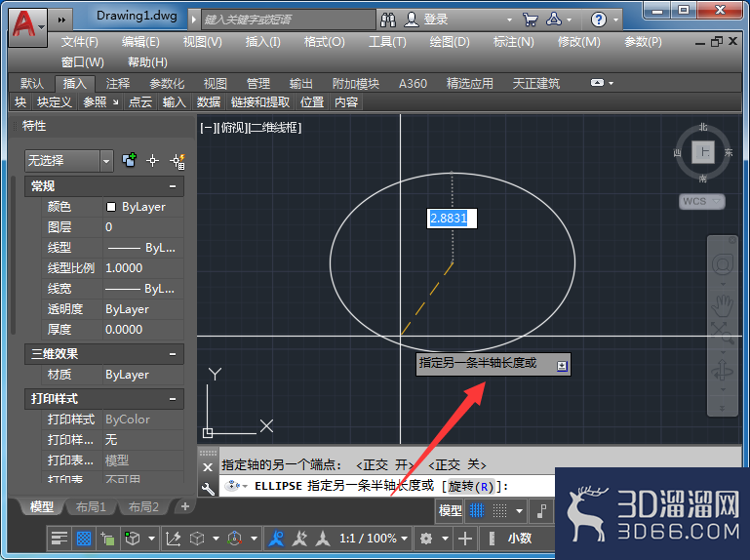Click the 2.8831 dynamic input field
The height and width of the screenshot is (560, 750).
pyautogui.click(x=452, y=219)
